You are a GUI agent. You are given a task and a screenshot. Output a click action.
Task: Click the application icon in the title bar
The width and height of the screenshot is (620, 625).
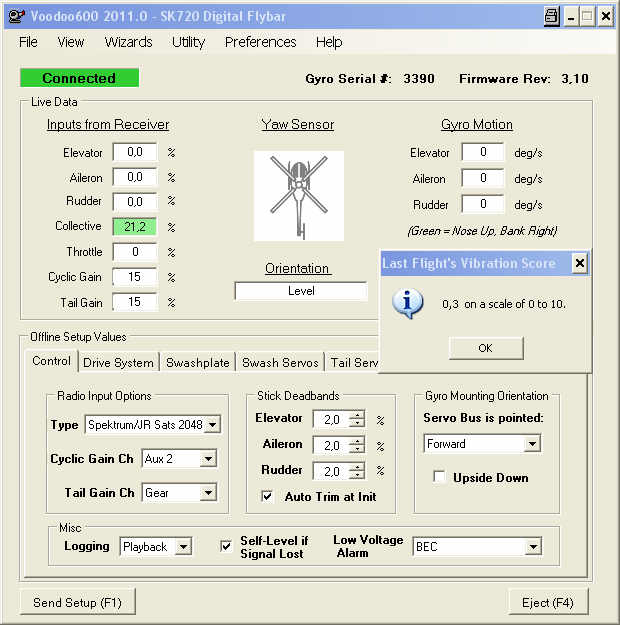coord(16,17)
